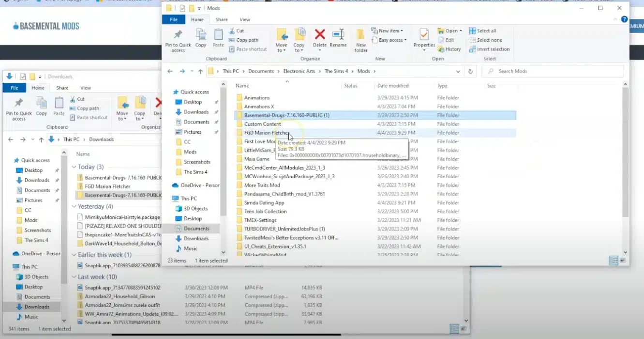Click the Details view icon in Mods status bar
Viewport: 644px width, 339px height.
click(x=614, y=261)
